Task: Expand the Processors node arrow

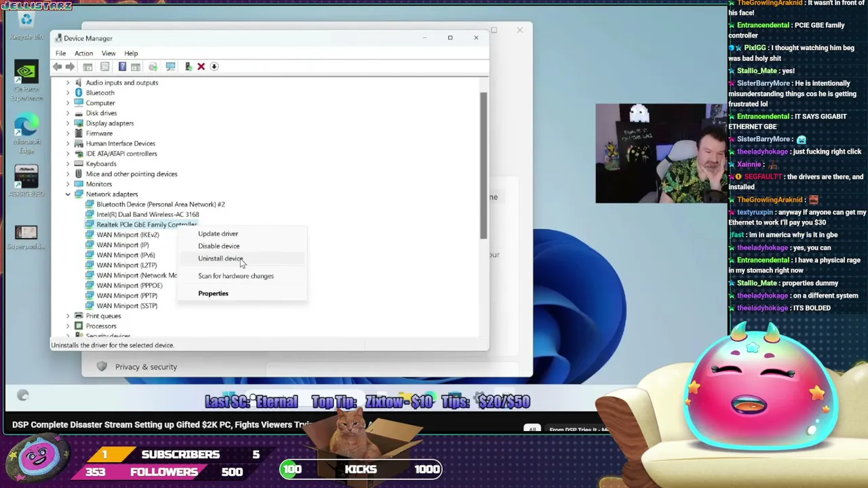Action: (67, 326)
